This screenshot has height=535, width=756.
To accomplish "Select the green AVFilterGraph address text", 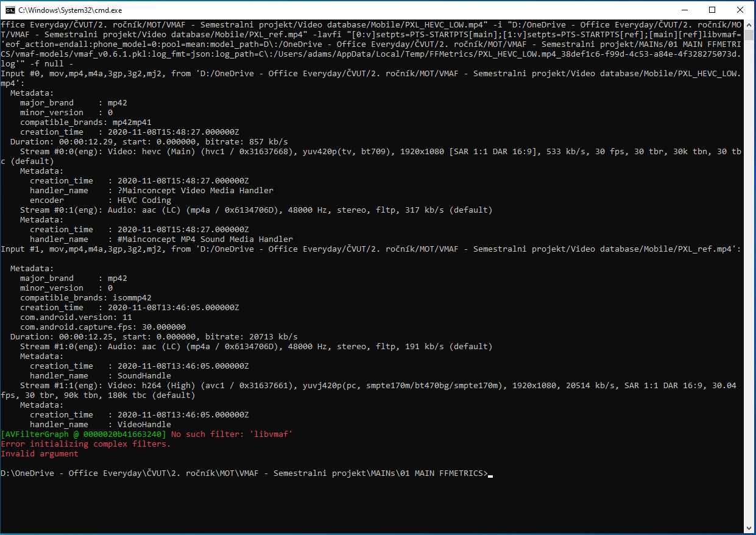I will (x=82, y=434).
